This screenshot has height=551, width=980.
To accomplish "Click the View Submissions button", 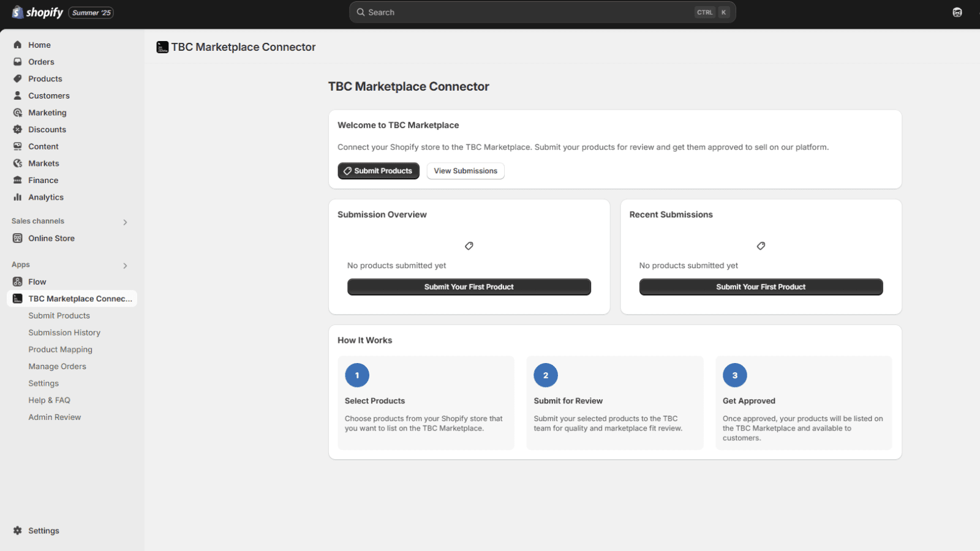I will click(x=466, y=171).
